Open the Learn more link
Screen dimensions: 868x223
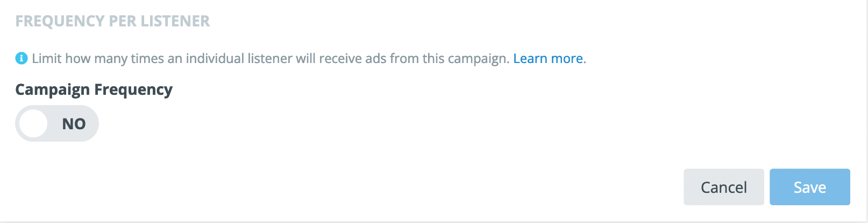[548, 58]
